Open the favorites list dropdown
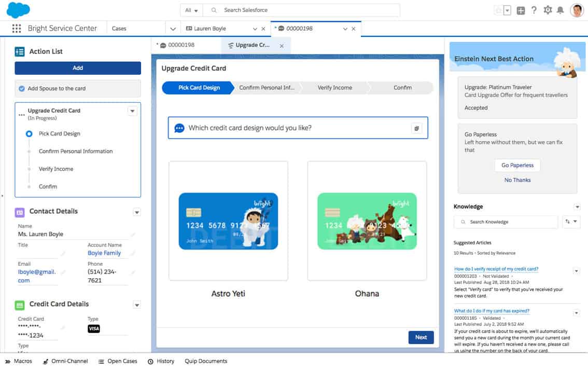Image resolution: width=588 pixels, height=369 pixels. [507, 10]
